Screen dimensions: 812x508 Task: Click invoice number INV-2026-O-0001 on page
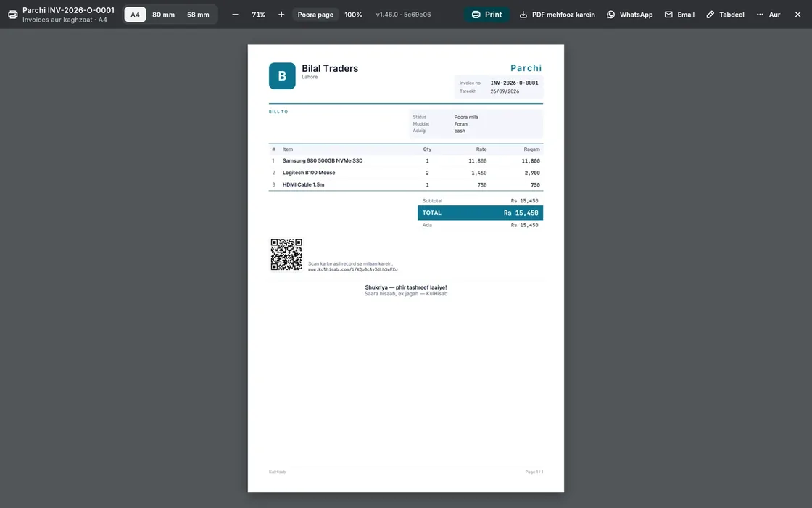click(x=514, y=83)
